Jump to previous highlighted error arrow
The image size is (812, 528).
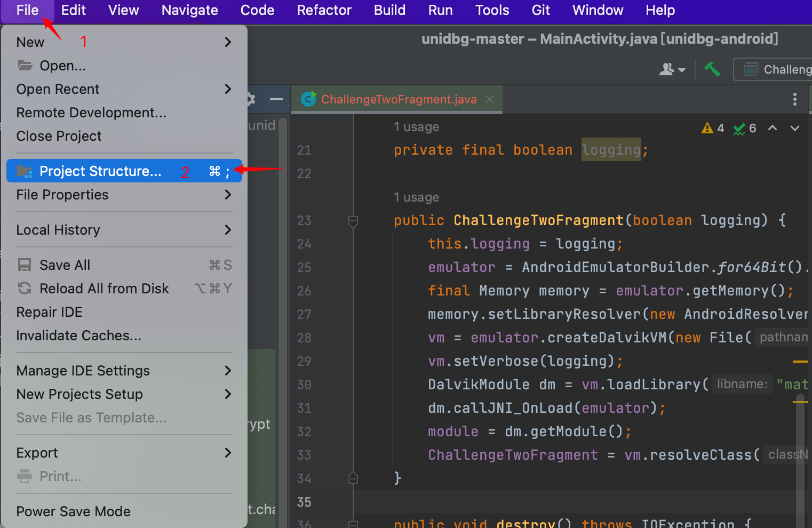[772, 128]
